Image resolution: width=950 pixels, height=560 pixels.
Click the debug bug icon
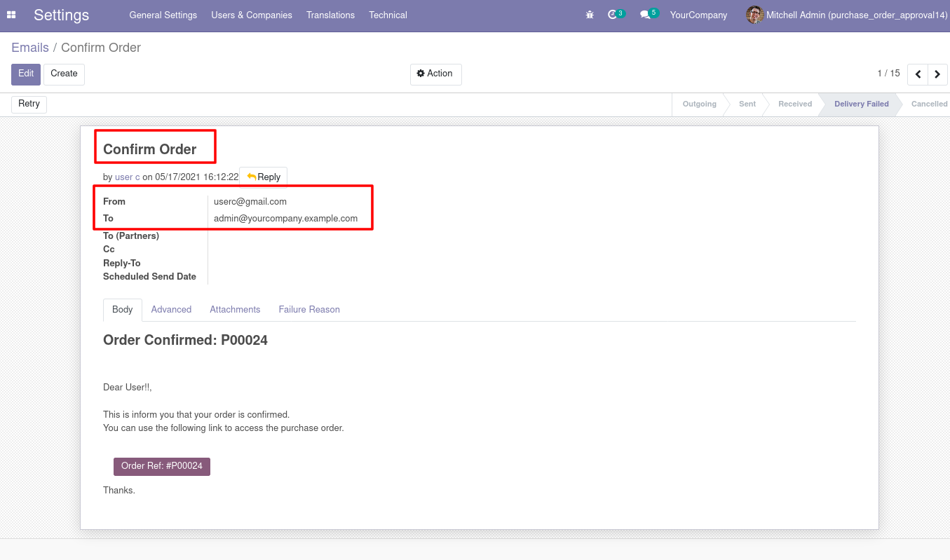(x=590, y=15)
